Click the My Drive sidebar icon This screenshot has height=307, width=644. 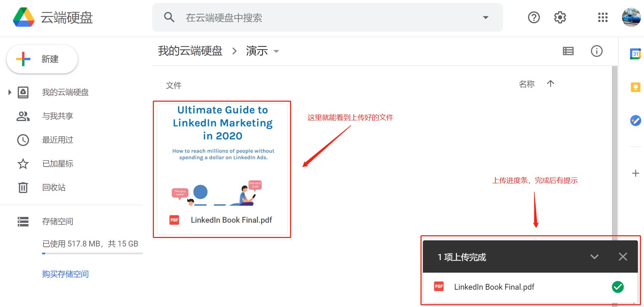23,92
